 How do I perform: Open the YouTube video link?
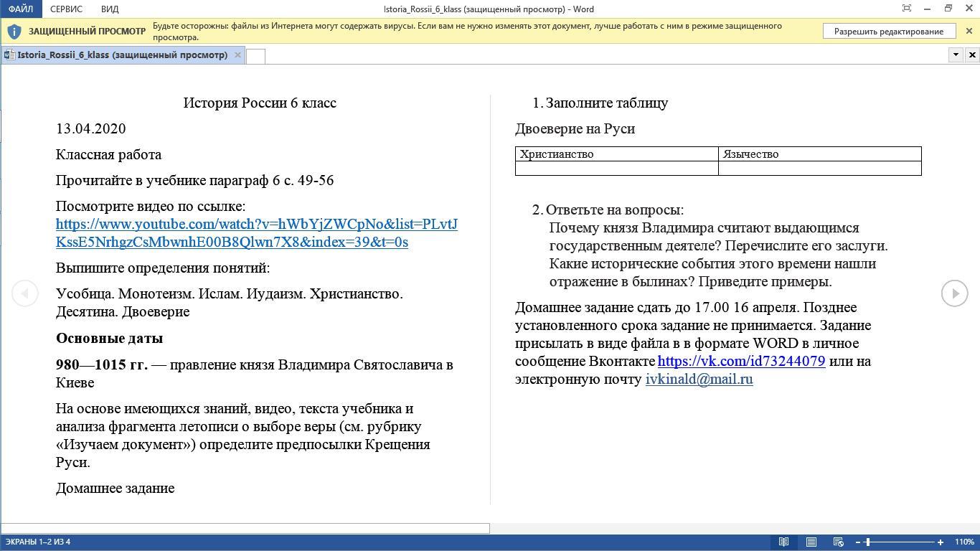click(257, 233)
